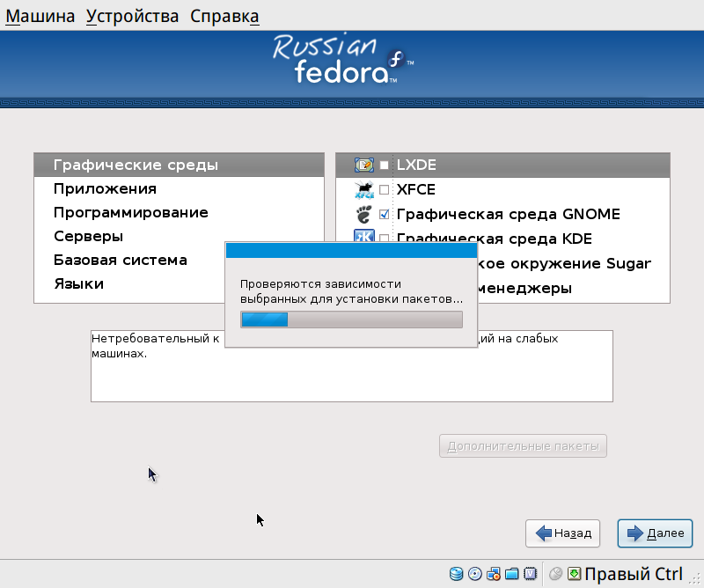The height and width of the screenshot is (588, 704).
Task: Open the Устройства menu
Action: (132, 16)
